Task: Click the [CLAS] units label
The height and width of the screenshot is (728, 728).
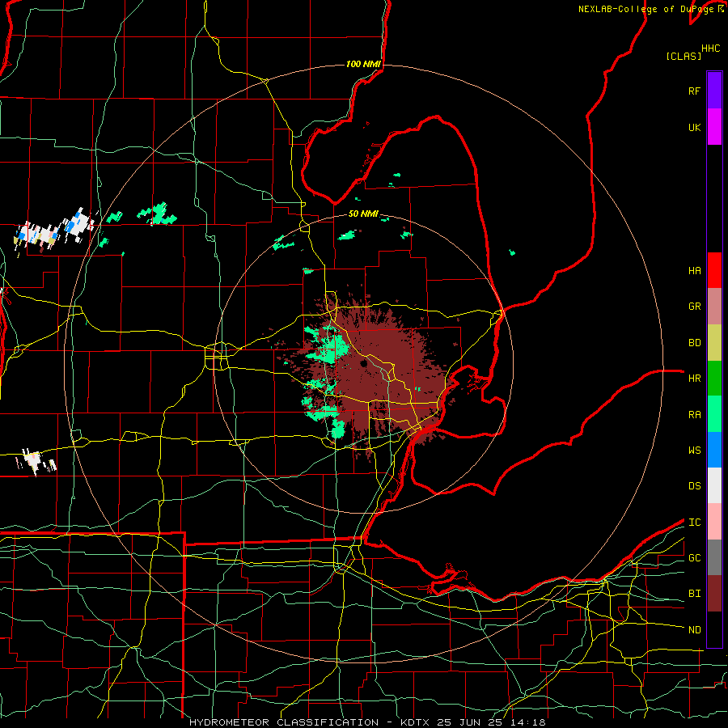Action: pos(684,56)
